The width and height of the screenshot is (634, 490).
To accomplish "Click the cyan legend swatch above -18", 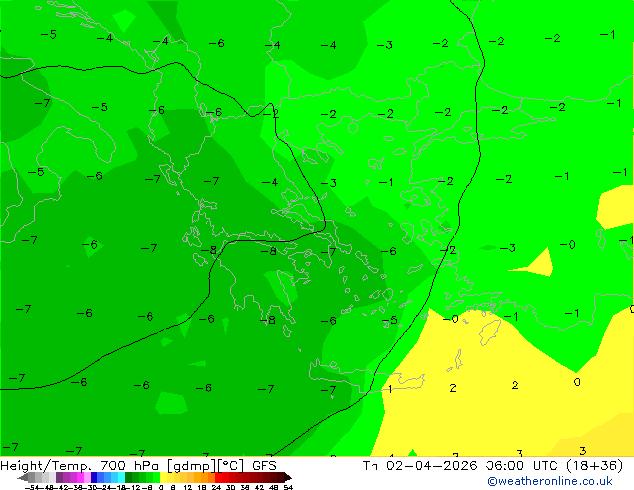I will (x=121, y=477).
